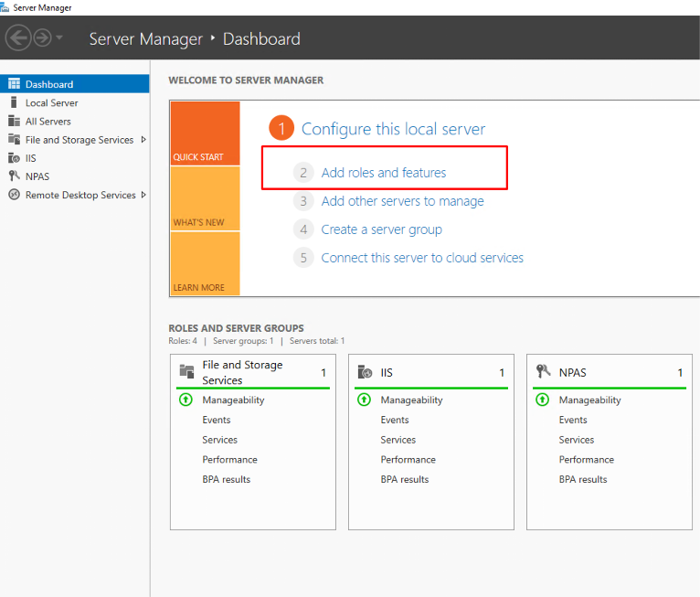Expand Remote Desktop Services submenu arrow
This screenshot has height=597, width=700.
tap(143, 195)
